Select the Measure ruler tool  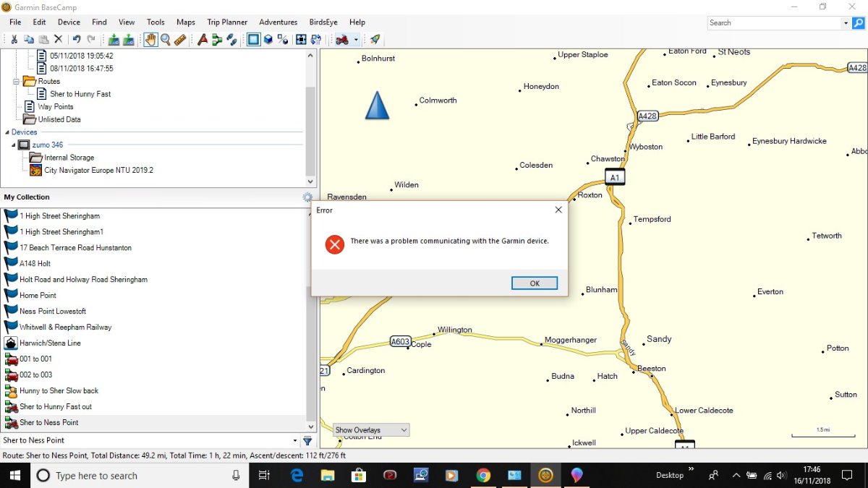(x=180, y=40)
